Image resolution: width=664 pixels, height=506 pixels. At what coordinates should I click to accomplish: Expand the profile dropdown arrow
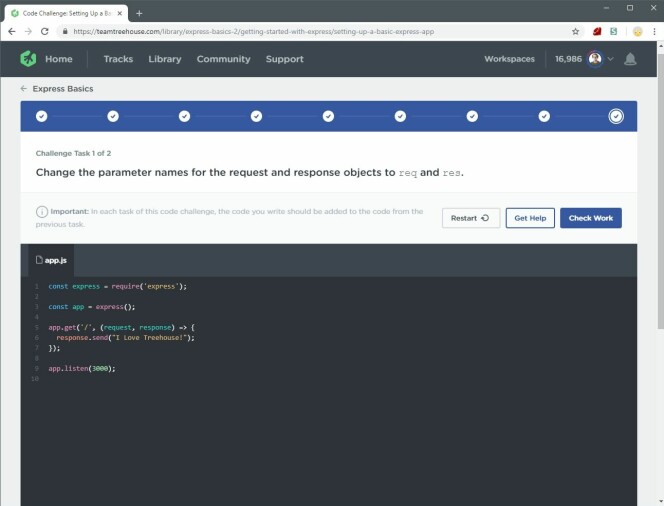point(610,59)
